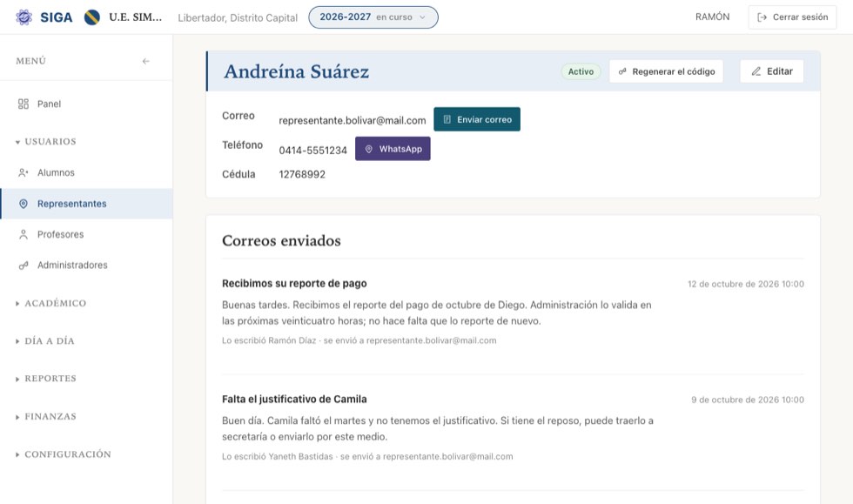
Task: Click the Enviar correo button
Action: 477,119
